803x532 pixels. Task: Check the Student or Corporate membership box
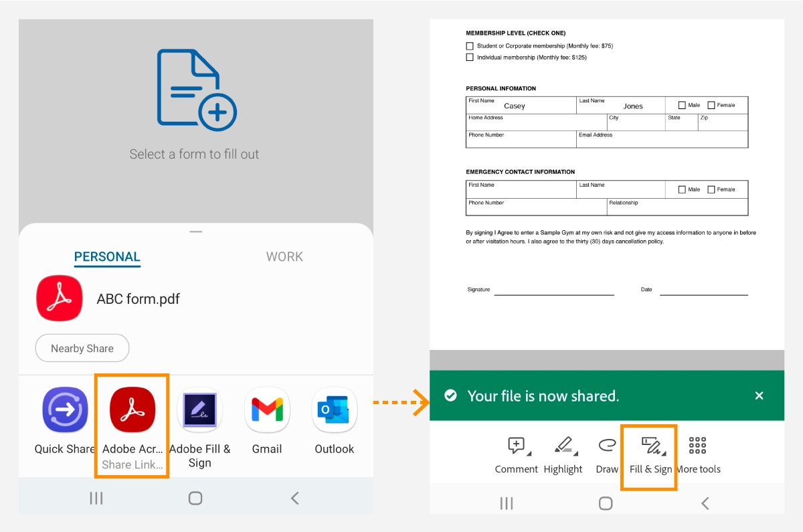pos(470,46)
